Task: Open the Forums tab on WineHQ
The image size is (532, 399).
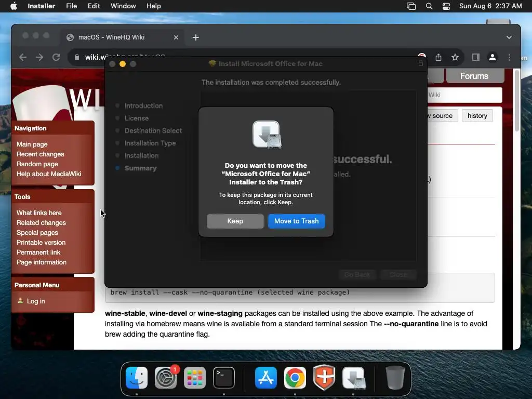Action: click(x=474, y=76)
